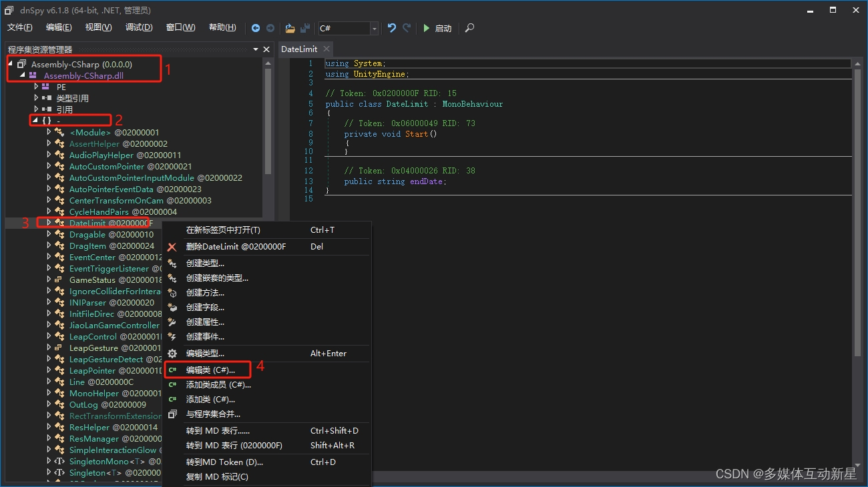Click the undo arrow icon

(x=392, y=28)
